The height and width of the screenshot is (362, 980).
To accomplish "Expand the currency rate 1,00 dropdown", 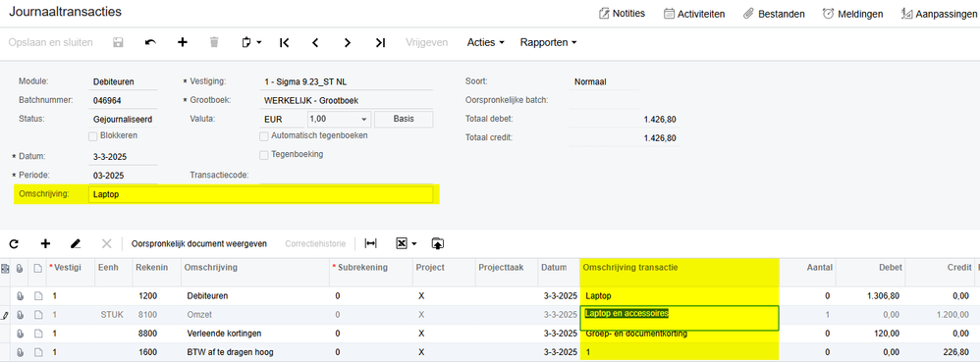I will coord(363,120).
